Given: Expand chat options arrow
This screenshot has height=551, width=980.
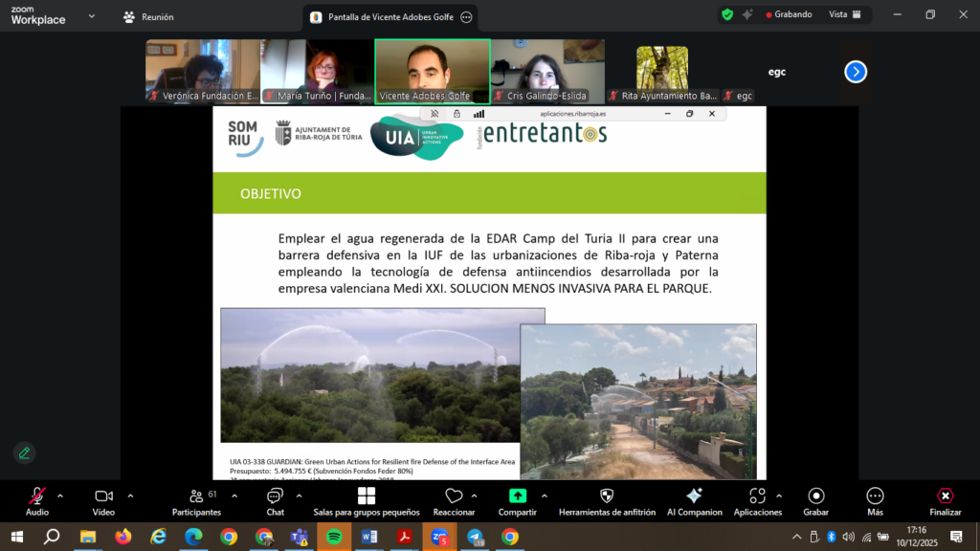Looking at the screenshot, I should coord(299,496).
